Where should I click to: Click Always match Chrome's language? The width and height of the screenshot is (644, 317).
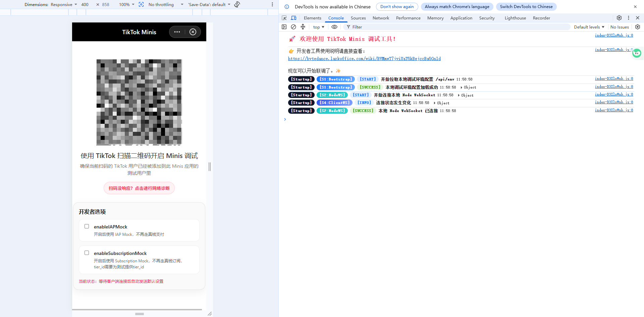click(457, 7)
